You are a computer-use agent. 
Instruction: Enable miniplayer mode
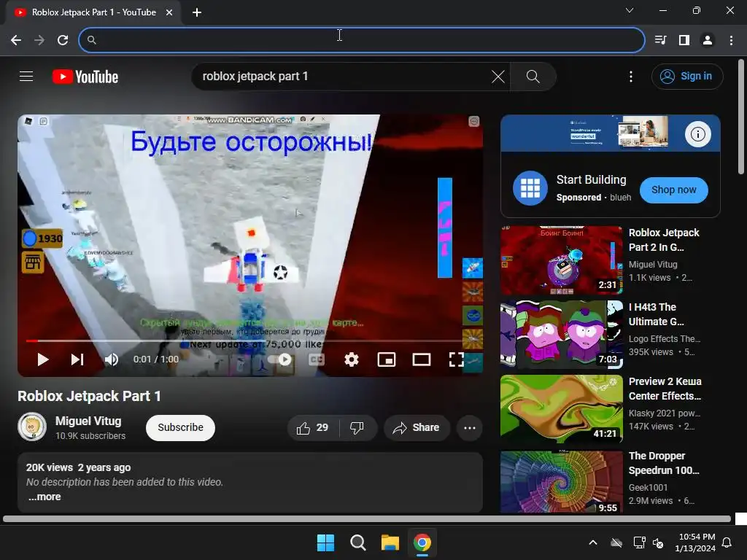coord(387,359)
